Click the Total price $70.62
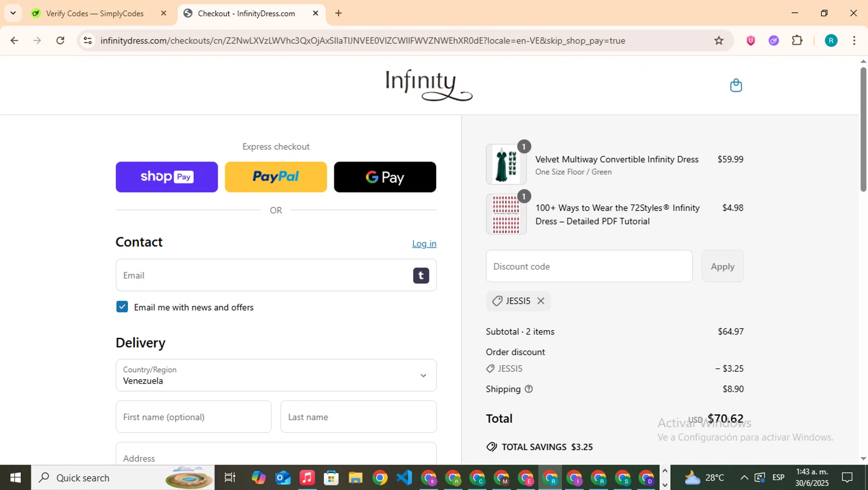868x490 pixels. coord(725,419)
